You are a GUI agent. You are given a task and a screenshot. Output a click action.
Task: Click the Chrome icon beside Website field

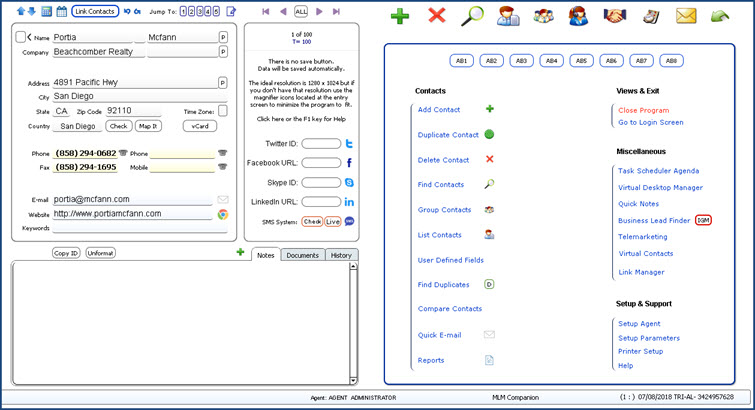pos(223,214)
